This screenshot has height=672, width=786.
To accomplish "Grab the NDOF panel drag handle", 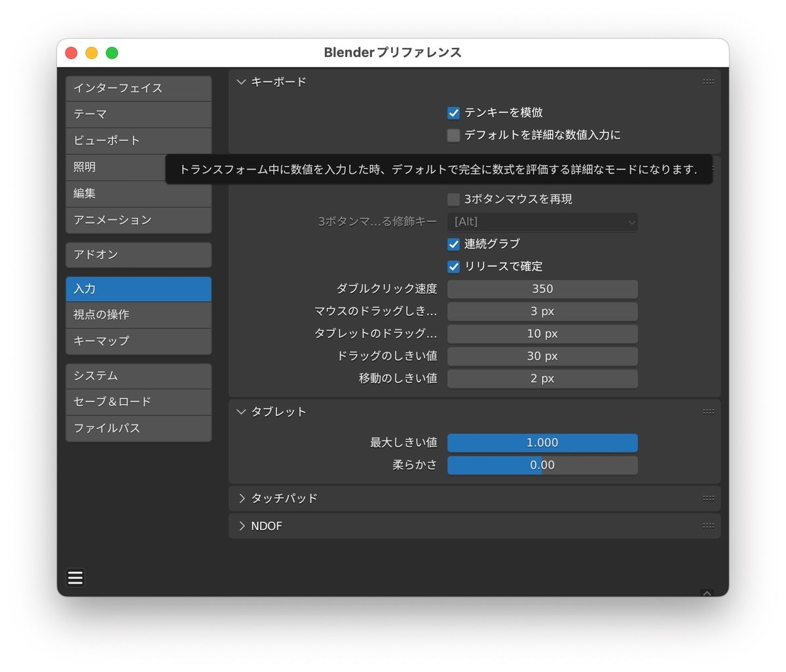I will 708,526.
